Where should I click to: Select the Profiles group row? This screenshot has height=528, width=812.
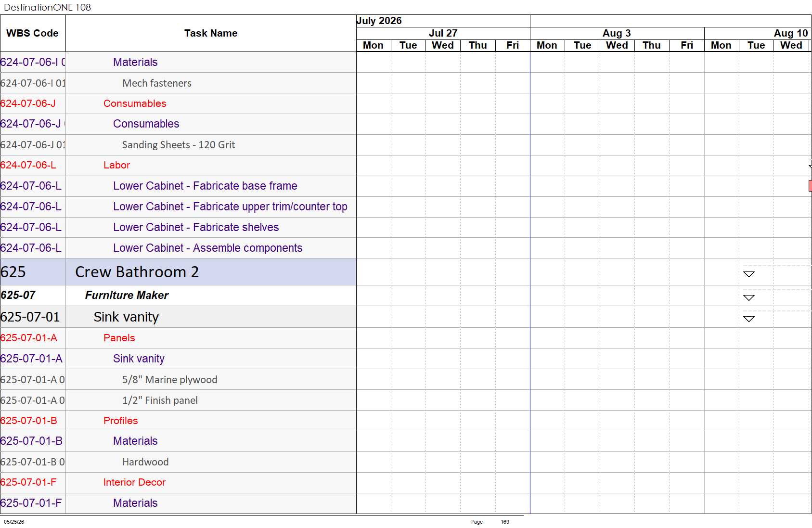click(178, 421)
